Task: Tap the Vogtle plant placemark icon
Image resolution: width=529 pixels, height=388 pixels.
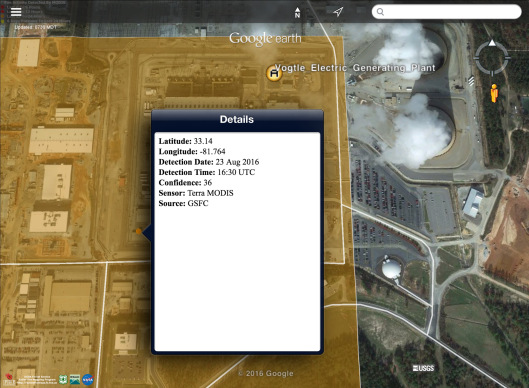Action: pyautogui.click(x=274, y=73)
